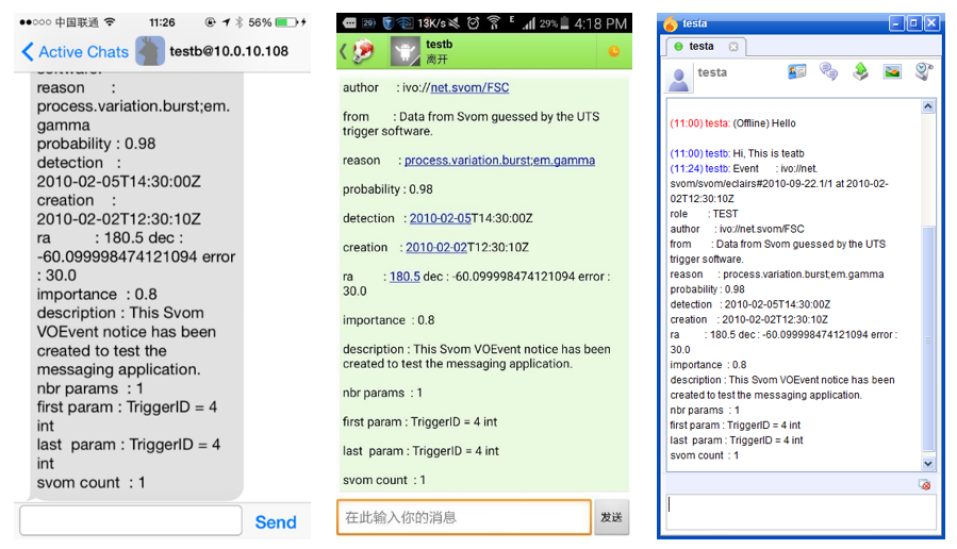Click the send file green arrow icon

861,72
